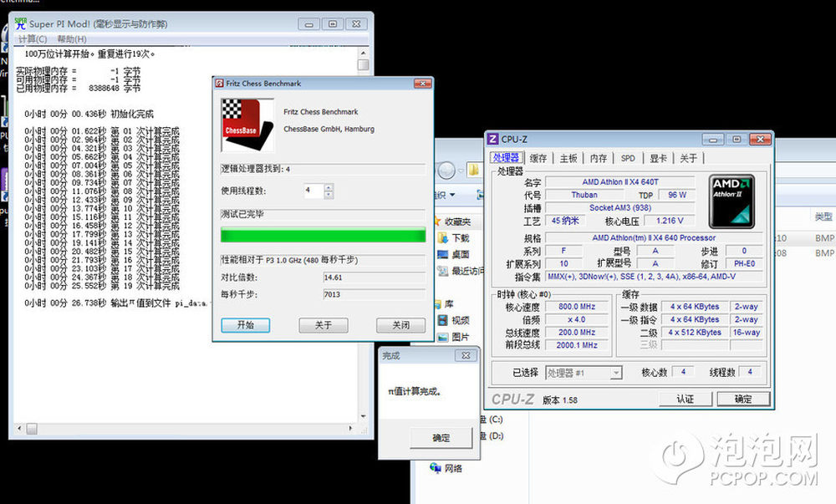
Task: Click the 每秒千步 value 7013
Action: pos(375,294)
